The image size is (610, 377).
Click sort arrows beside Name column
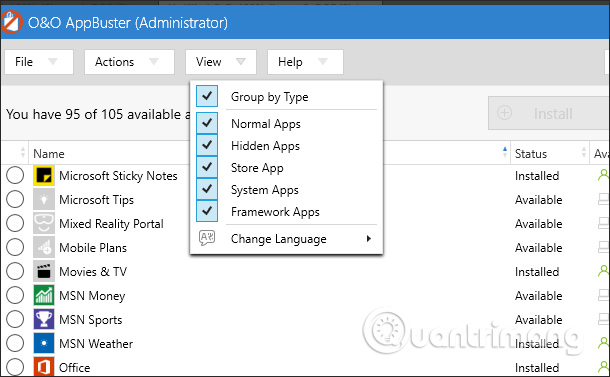point(505,153)
